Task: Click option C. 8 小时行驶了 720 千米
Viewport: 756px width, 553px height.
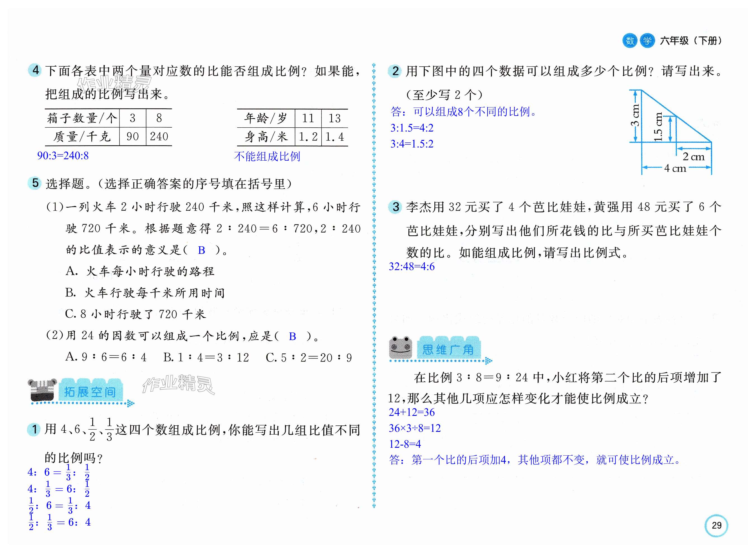Action: tap(135, 314)
